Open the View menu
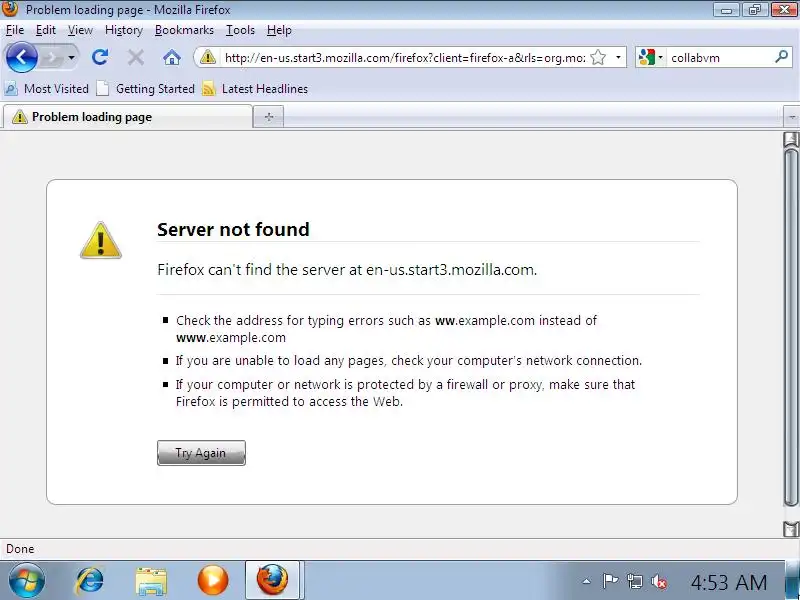 (80, 30)
